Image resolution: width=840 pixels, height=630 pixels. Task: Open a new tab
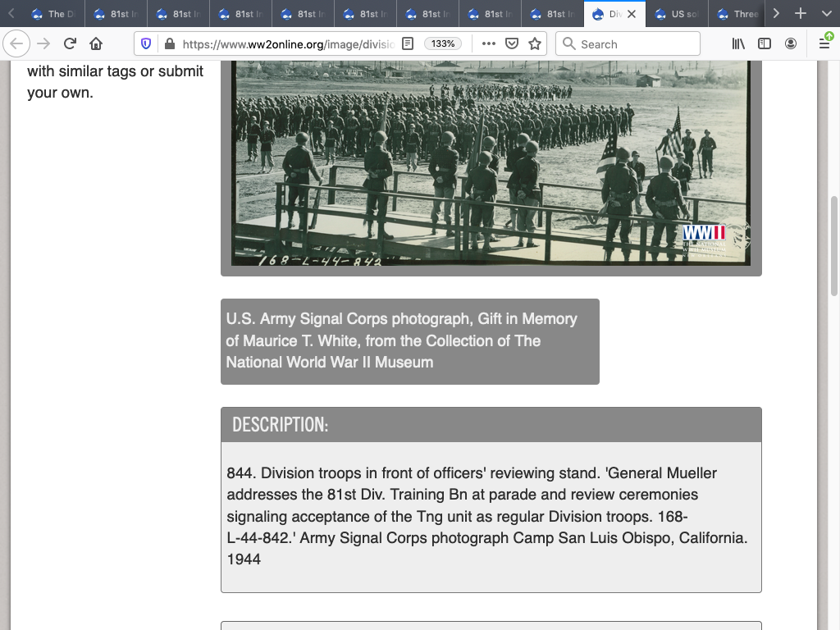click(x=801, y=14)
